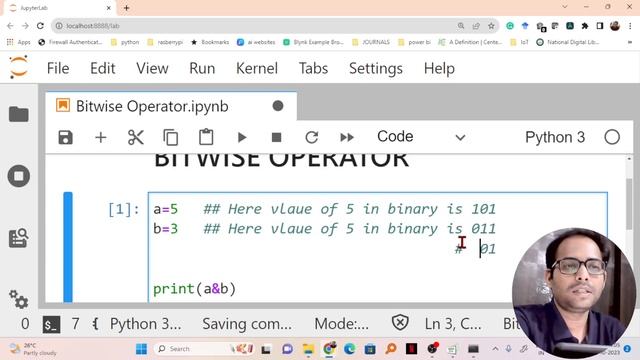The image size is (640, 360).
Task: Click the JupyterLab logo
Action: tap(19, 67)
